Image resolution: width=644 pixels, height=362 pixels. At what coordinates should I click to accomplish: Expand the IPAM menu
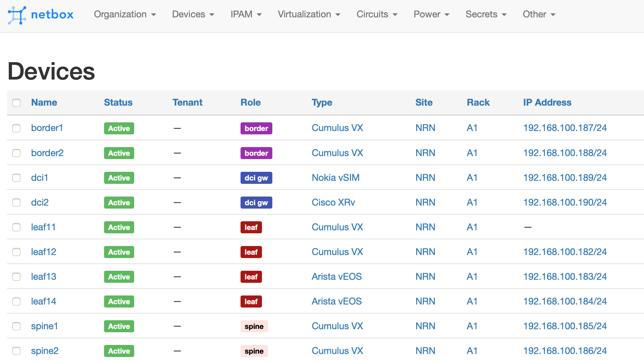[x=246, y=14]
